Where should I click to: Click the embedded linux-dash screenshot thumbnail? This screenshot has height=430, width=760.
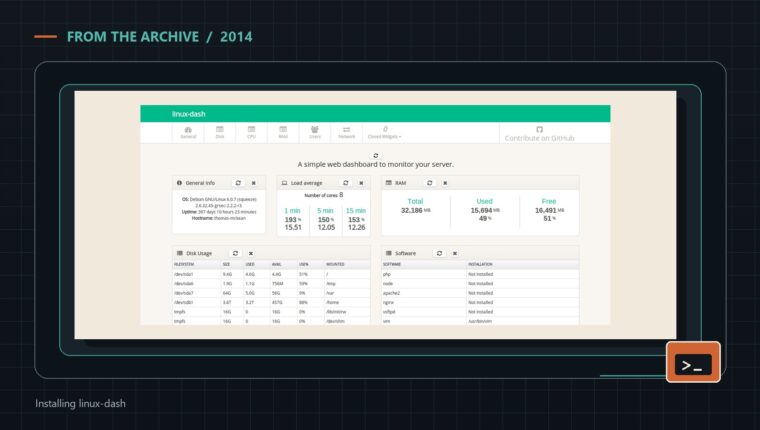click(x=375, y=215)
